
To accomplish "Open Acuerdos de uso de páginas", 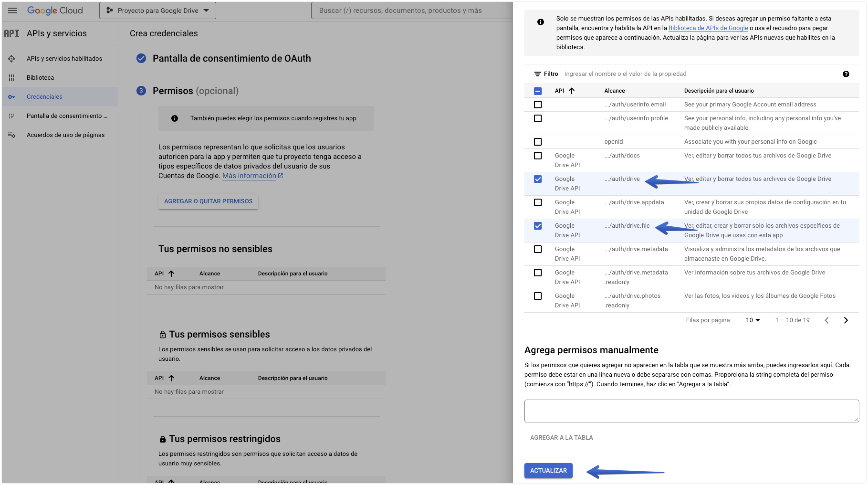I will point(65,135).
